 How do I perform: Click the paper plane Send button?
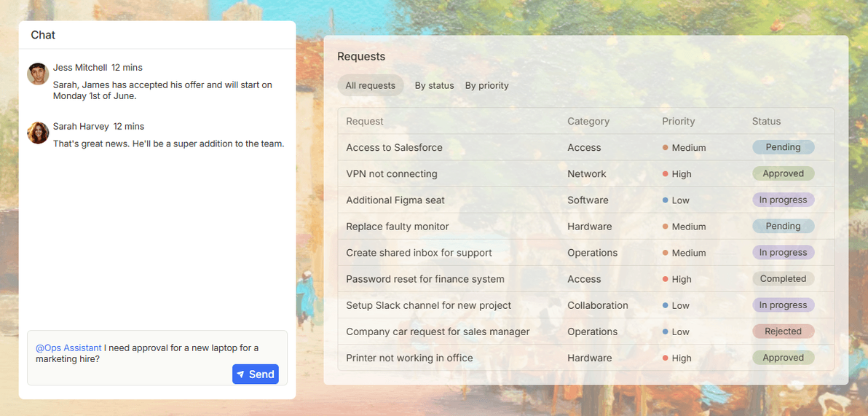(x=255, y=374)
